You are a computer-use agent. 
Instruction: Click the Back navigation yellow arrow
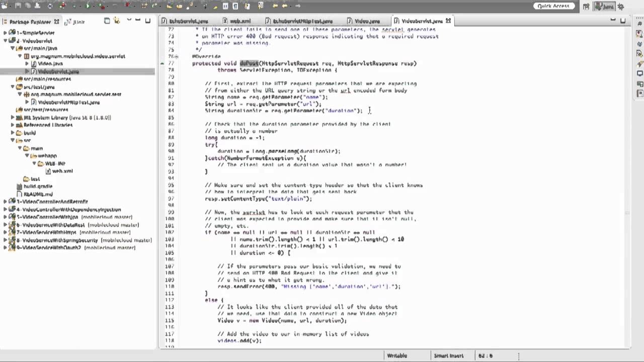click(x=285, y=6)
